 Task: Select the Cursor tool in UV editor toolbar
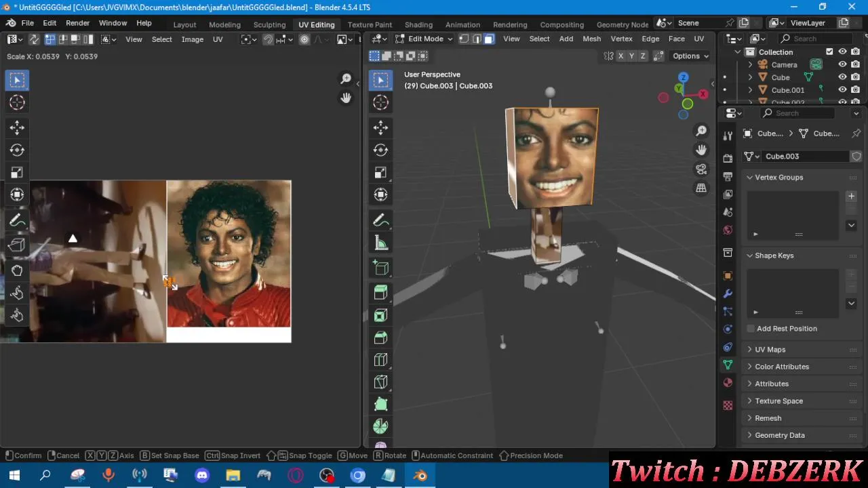pyautogui.click(x=17, y=102)
